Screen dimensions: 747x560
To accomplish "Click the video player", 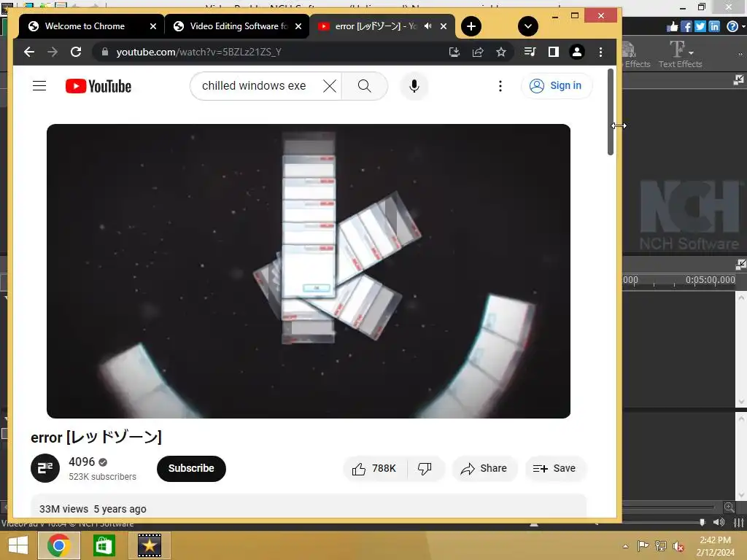I will [x=309, y=271].
